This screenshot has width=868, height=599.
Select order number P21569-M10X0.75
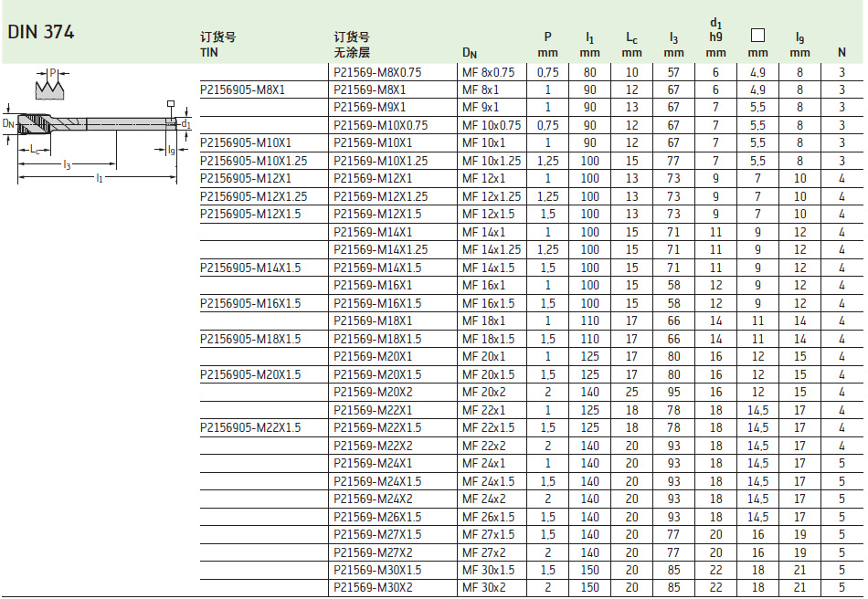point(381,125)
